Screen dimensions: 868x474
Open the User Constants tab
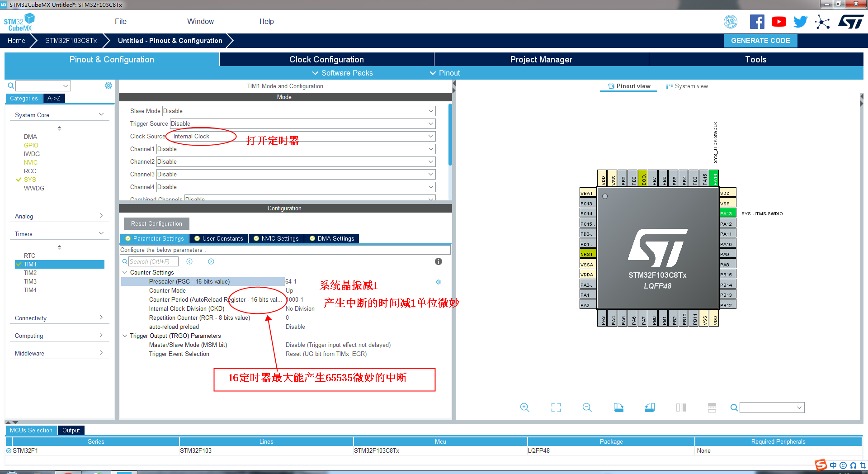219,238
